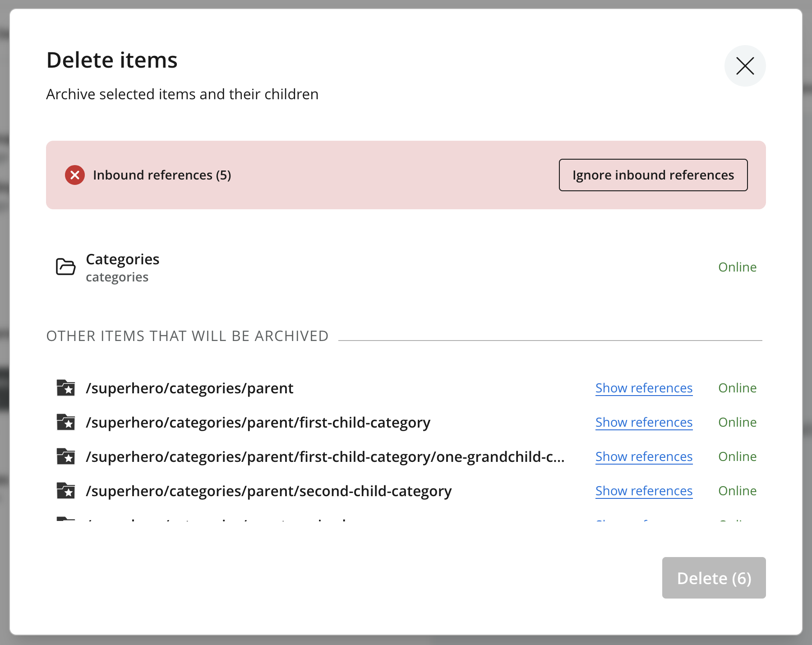Click Online status in second-child-category row
Image resolution: width=812 pixels, height=645 pixels.
[737, 491]
